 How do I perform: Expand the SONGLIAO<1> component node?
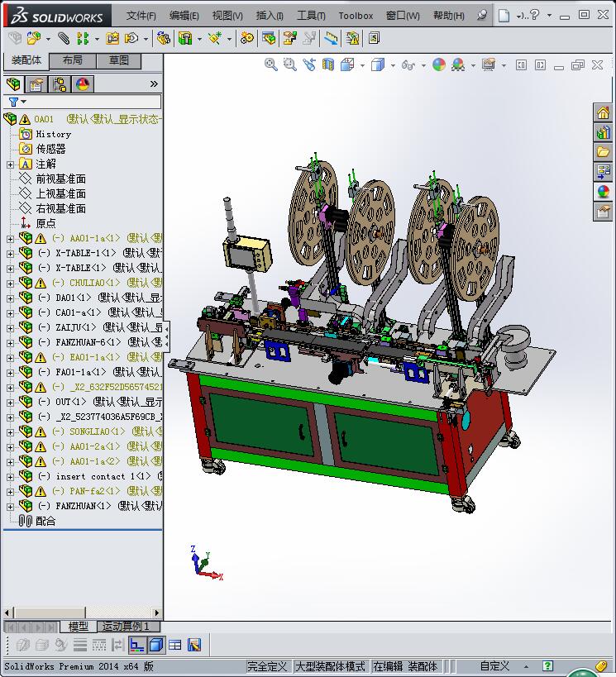11,432
